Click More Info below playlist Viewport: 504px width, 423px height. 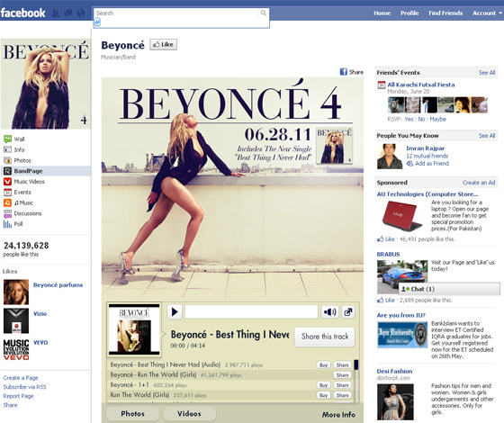click(x=338, y=415)
